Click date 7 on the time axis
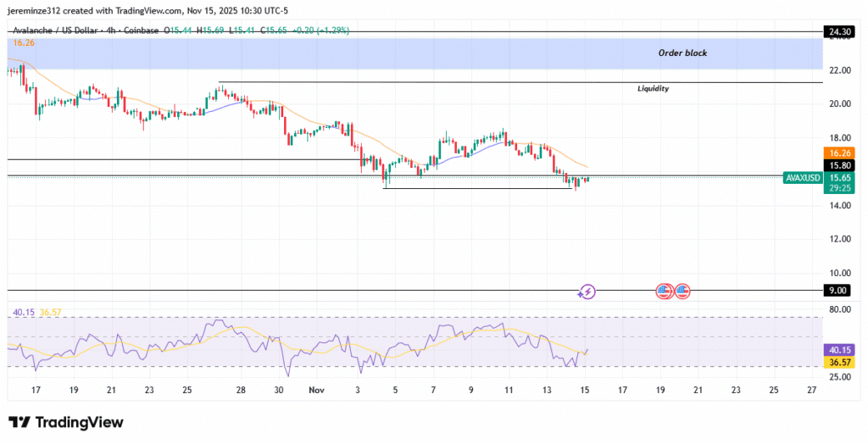The width and height of the screenshot is (868, 444). pos(433,391)
